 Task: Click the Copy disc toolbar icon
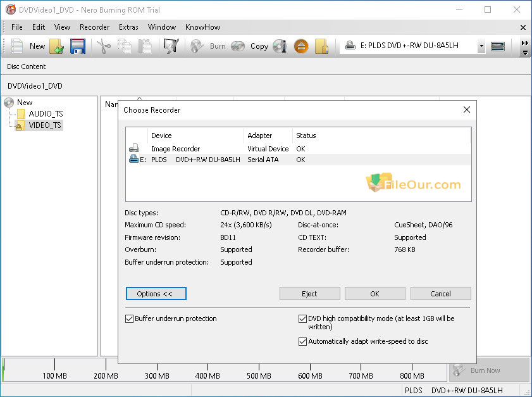[238, 46]
